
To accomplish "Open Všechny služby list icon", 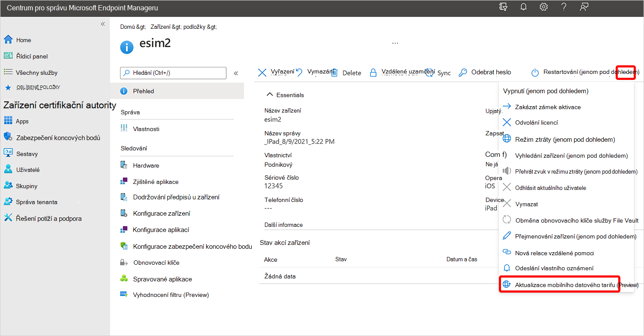I will click(x=8, y=72).
